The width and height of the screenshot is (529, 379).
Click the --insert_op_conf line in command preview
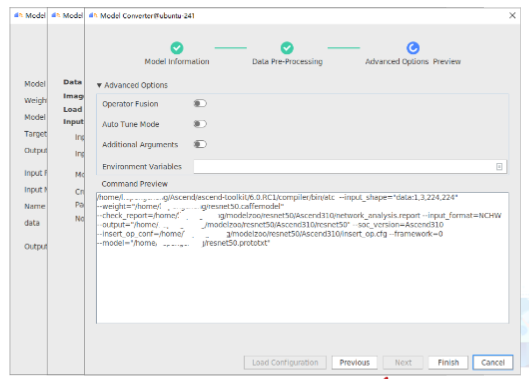coord(270,234)
